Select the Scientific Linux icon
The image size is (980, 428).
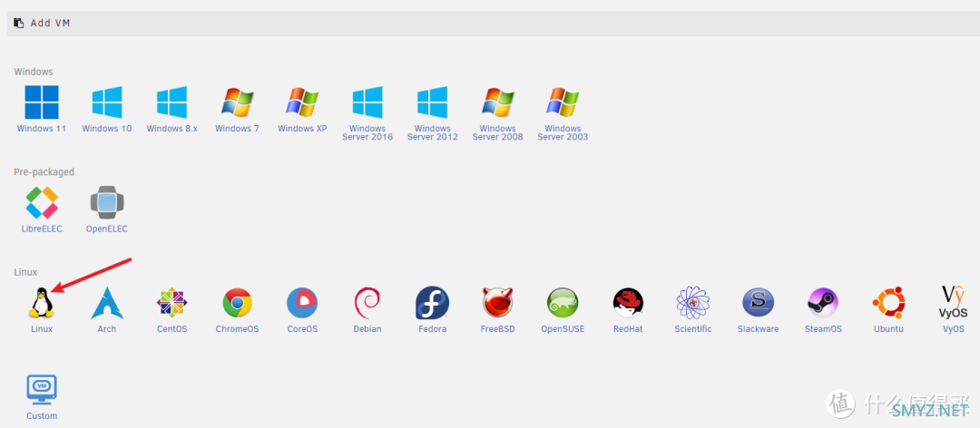pyautogui.click(x=693, y=303)
